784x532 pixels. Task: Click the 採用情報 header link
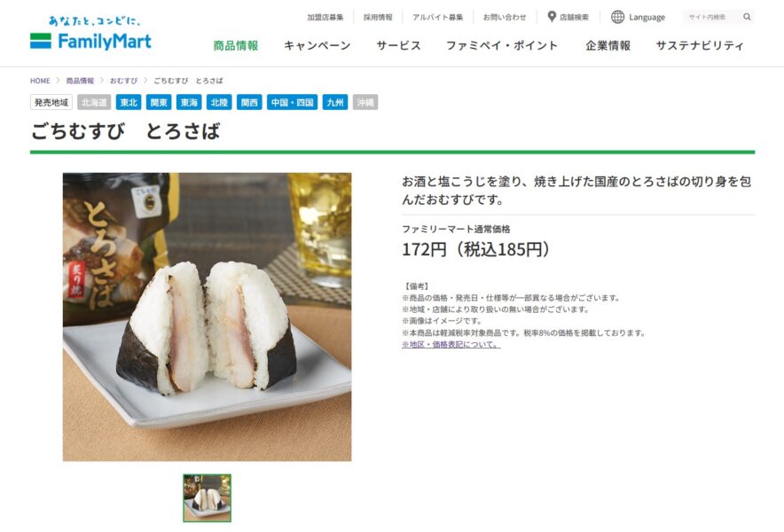[x=378, y=17]
